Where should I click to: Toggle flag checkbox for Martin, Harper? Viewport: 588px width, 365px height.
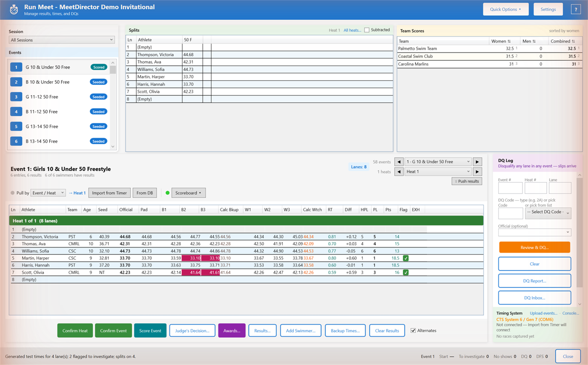coord(406,258)
